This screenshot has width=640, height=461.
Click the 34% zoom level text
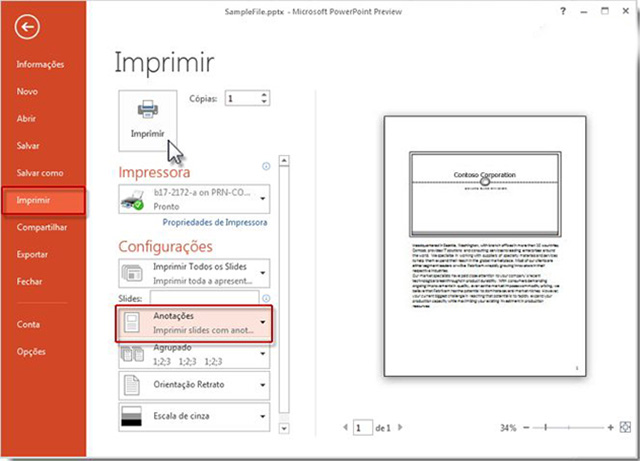pos(508,428)
